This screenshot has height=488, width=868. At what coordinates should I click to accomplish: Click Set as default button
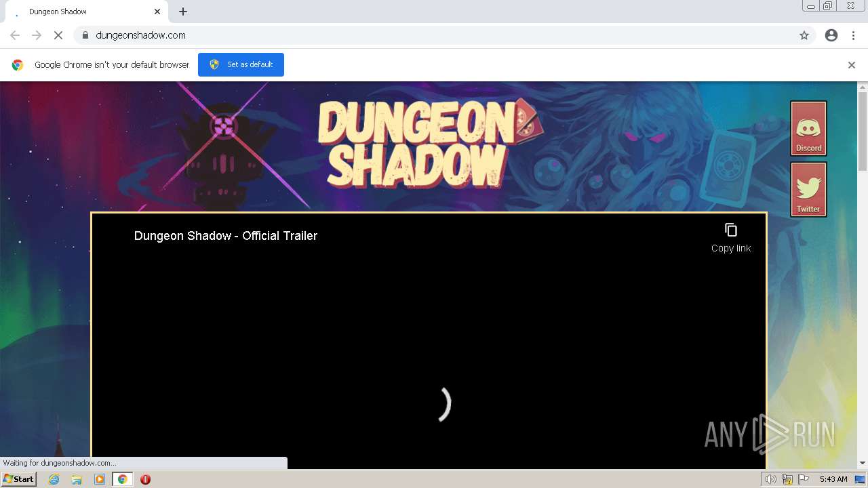click(x=241, y=64)
